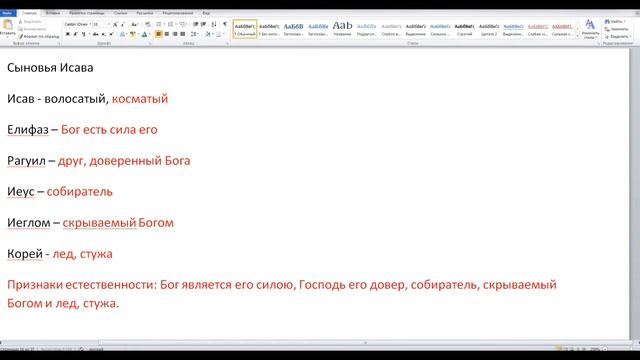Toggle Show paragraph marks (¶)

(x=224, y=24)
